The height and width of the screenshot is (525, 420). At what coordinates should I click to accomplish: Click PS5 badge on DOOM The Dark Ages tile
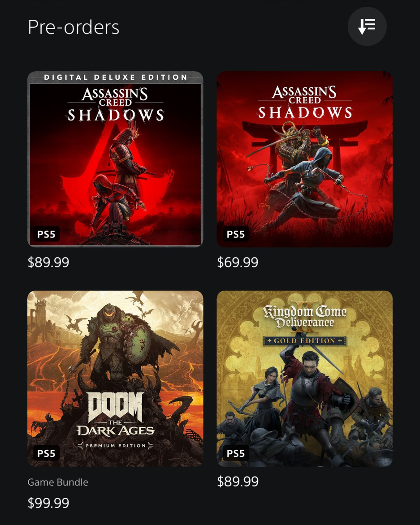46,453
